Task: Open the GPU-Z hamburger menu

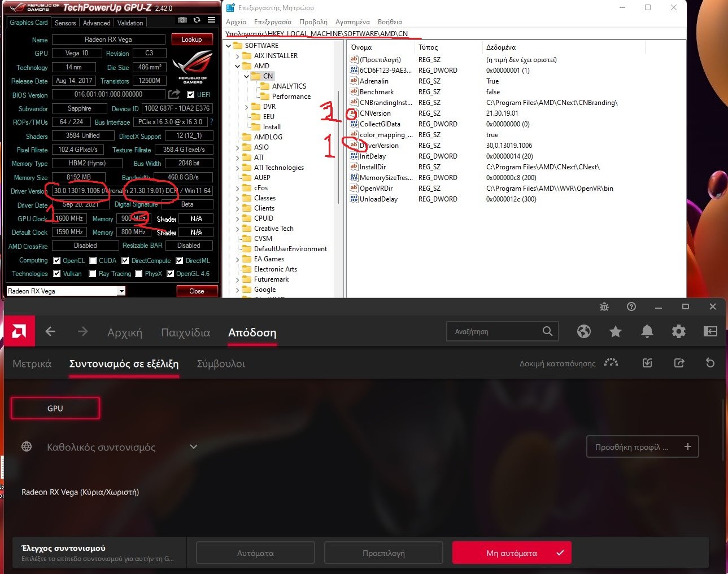Action: (x=211, y=20)
